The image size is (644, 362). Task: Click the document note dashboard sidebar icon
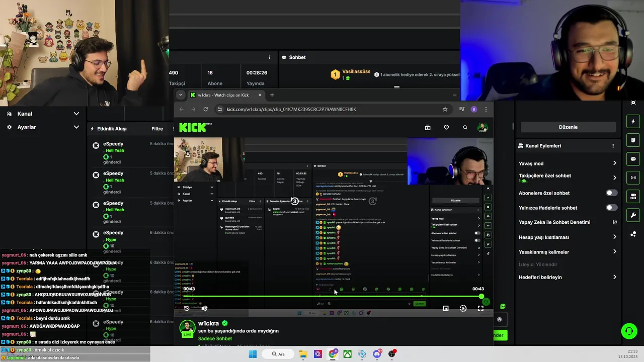point(633,140)
